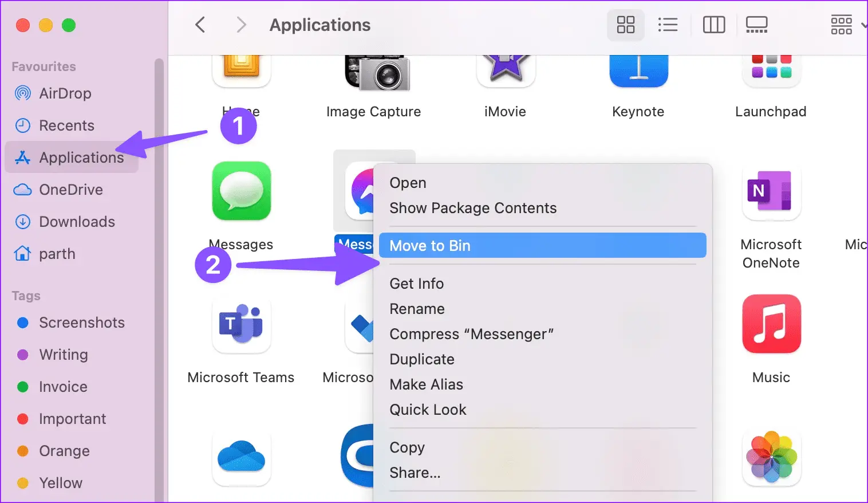Select the Writing purple tag
Screen dimensions: 868x503
72,355
